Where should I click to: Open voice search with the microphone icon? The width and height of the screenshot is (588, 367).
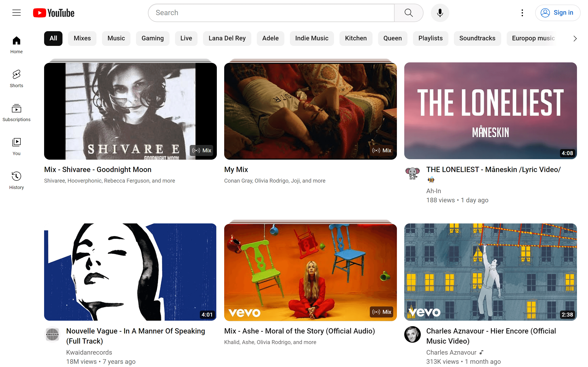(x=440, y=13)
